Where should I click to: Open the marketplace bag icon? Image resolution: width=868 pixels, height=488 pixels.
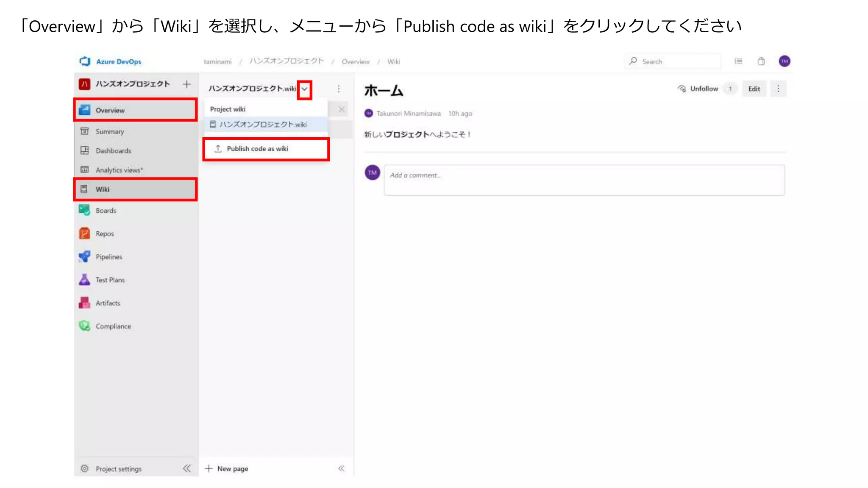tap(761, 61)
